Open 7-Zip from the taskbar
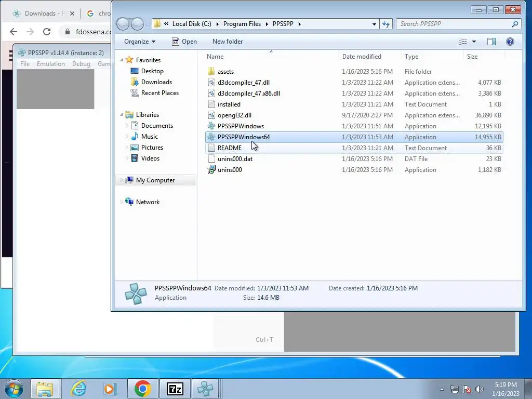Screen dimensions: 532x399 click(175, 389)
